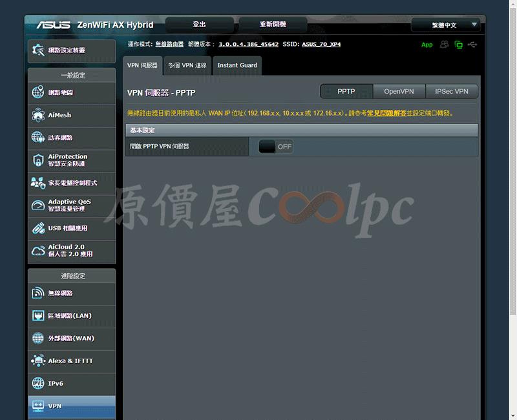Screen dimensions: 517x420
Task: Click scrollbar down arrow
Action: tap(513, 416)
